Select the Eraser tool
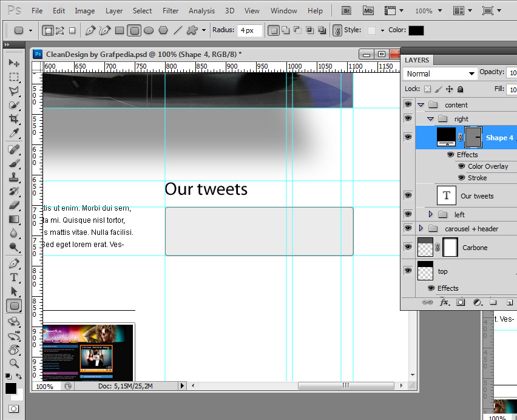Viewport: 517px width, 420px height. pyautogui.click(x=14, y=205)
